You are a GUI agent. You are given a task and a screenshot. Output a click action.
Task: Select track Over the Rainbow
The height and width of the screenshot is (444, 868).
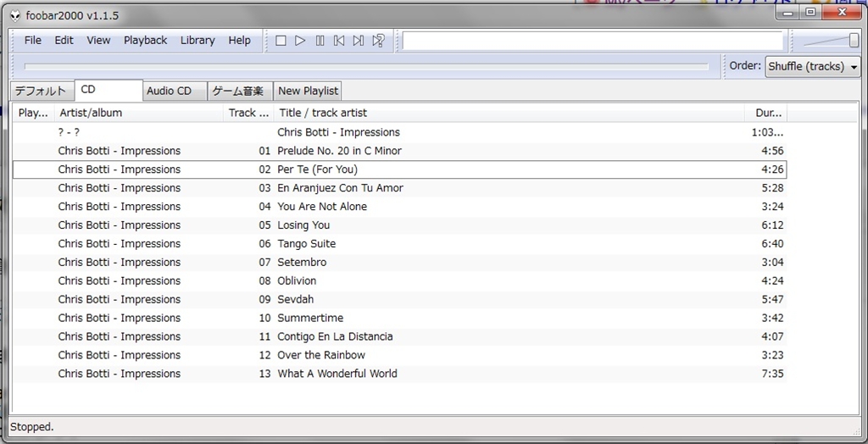[x=399, y=355]
